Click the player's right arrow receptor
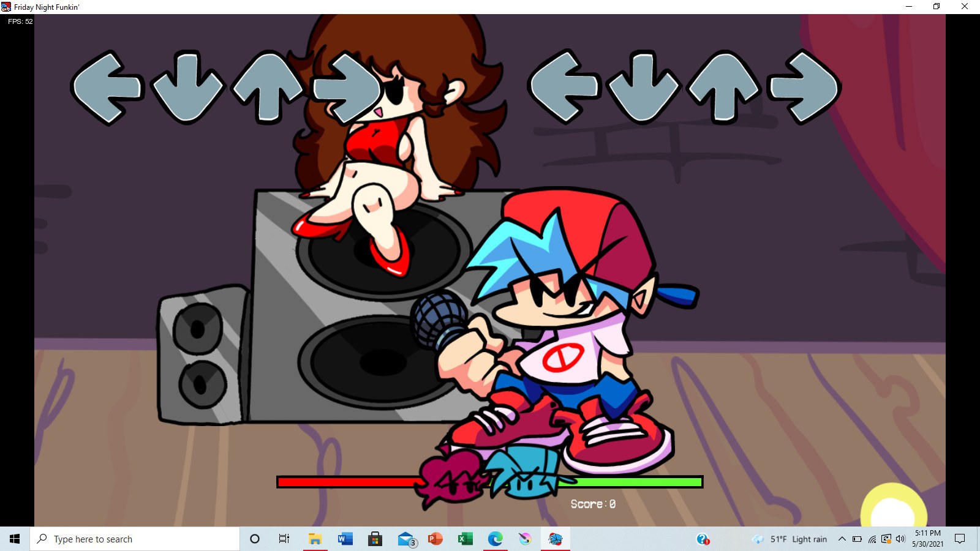Image resolution: width=980 pixels, height=551 pixels. click(x=804, y=88)
